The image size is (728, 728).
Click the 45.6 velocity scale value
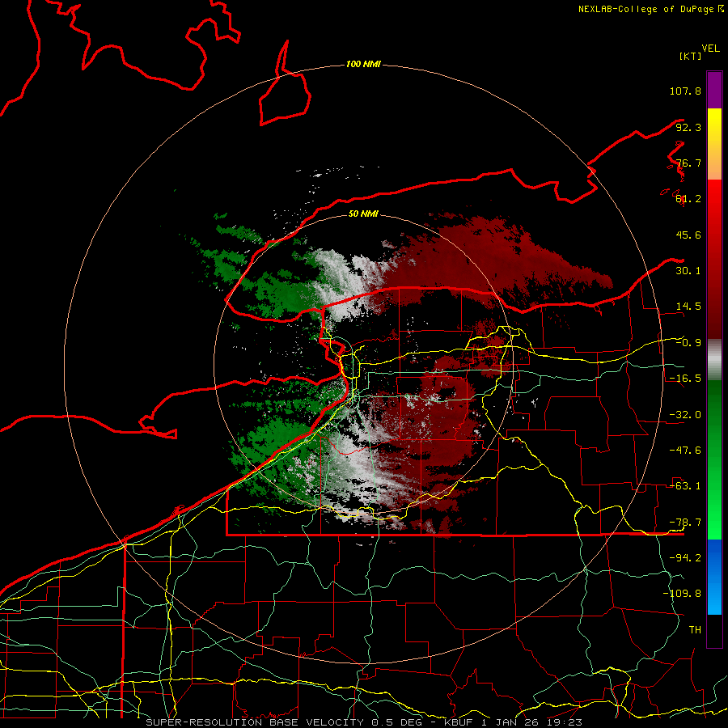coord(688,235)
